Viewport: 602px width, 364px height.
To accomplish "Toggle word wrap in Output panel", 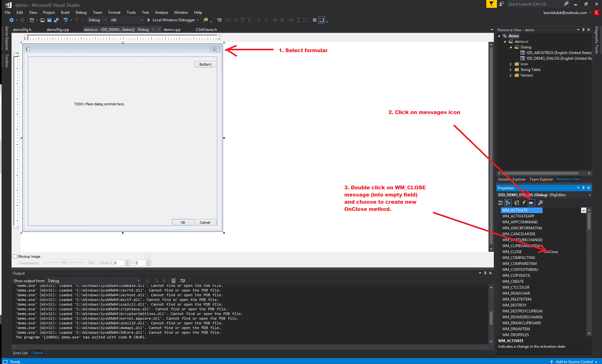I will [183, 281].
